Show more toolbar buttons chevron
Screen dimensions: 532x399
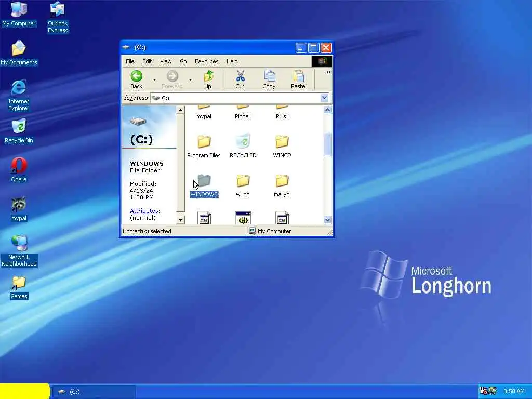pos(328,72)
